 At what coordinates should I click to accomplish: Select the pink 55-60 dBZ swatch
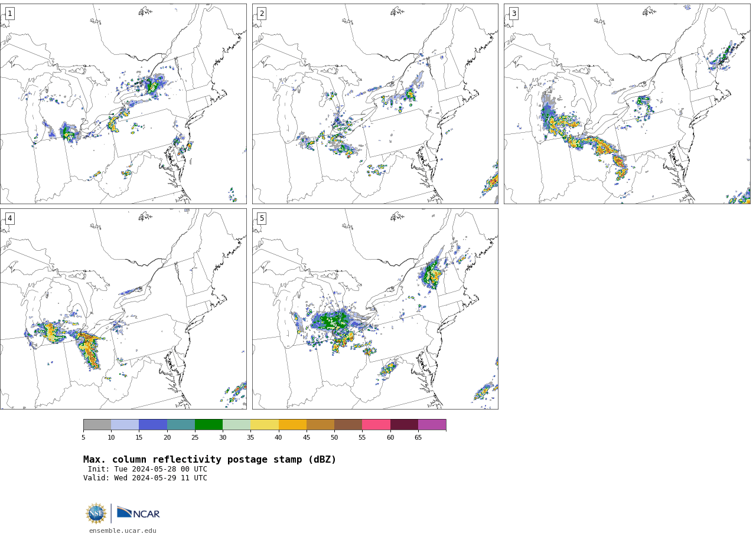pyautogui.click(x=376, y=425)
